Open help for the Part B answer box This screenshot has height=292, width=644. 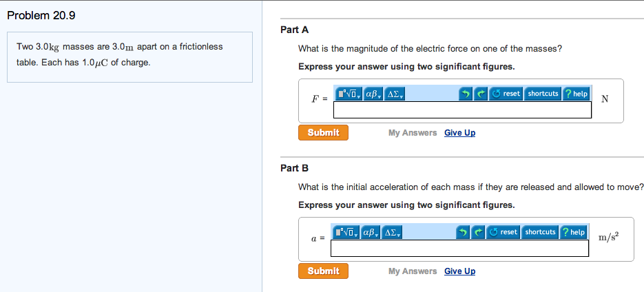pyautogui.click(x=574, y=232)
